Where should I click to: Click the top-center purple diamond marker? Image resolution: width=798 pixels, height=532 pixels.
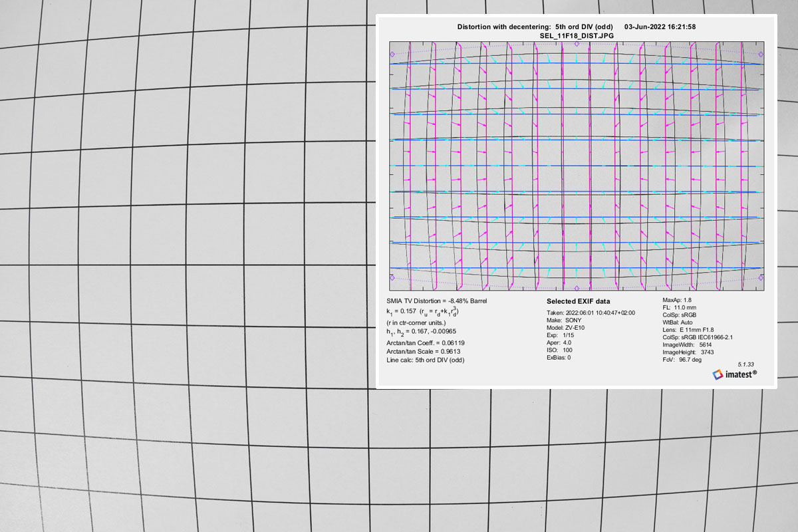point(577,45)
